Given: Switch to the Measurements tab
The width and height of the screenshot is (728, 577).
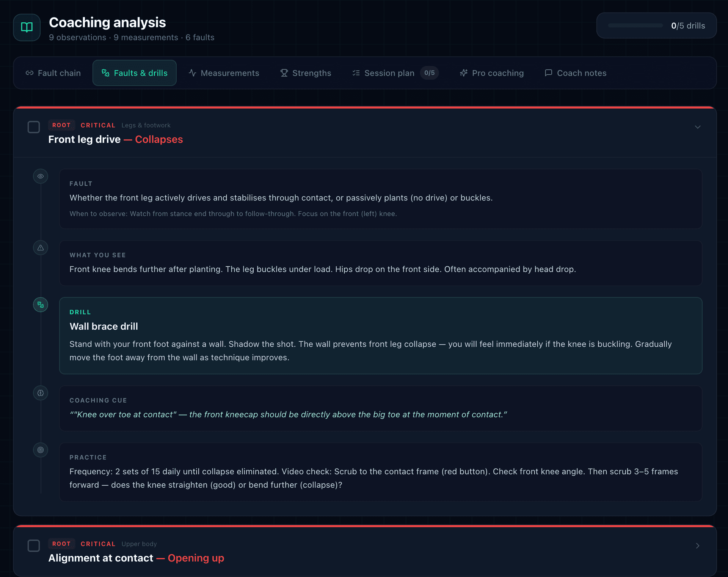Looking at the screenshot, I should click(224, 73).
